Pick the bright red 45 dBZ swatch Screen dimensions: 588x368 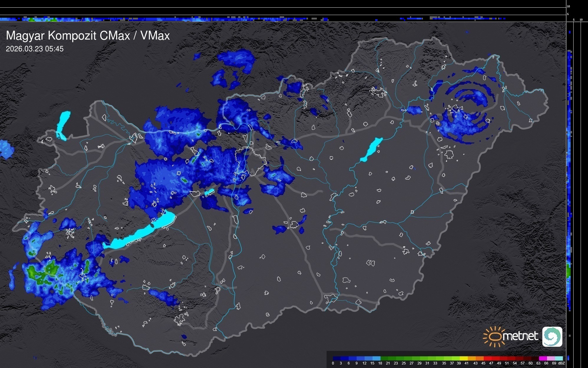487,358
